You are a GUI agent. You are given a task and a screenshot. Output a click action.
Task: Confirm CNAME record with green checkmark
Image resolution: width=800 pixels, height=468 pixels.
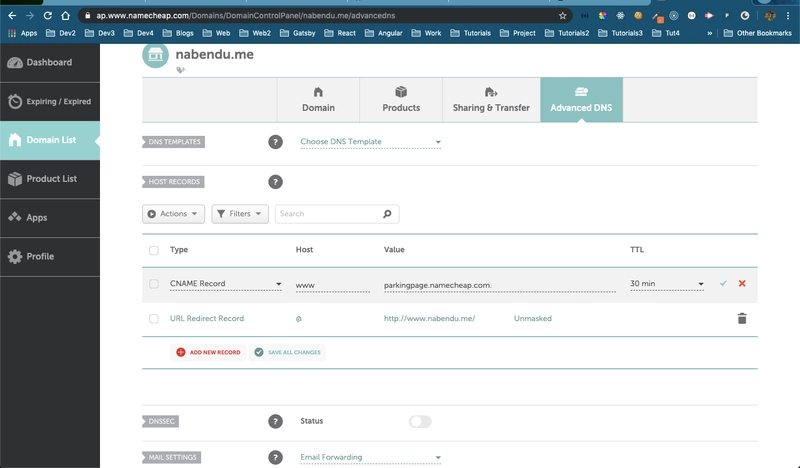point(723,283)
